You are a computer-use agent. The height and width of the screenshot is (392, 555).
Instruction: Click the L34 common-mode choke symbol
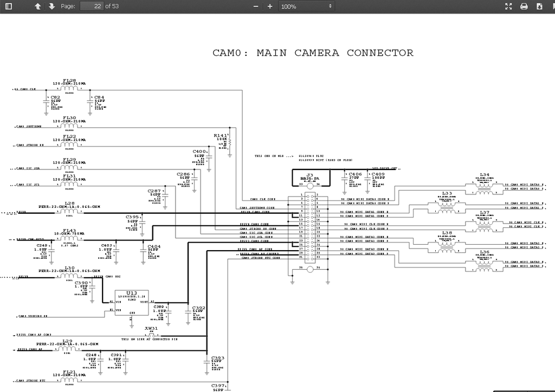[x=485, y=186]
